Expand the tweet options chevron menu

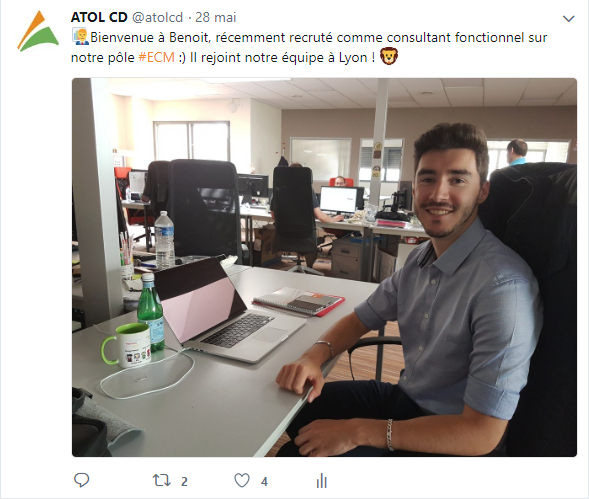[x=568, y=18]
